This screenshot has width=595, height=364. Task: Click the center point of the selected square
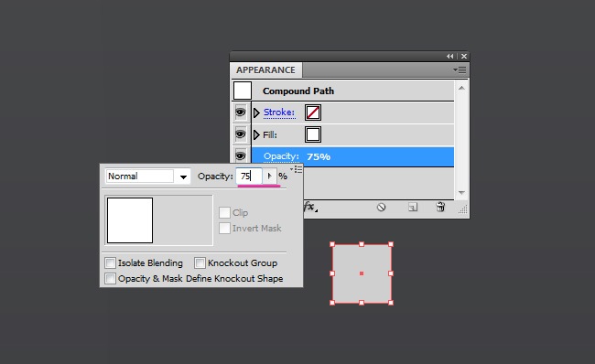pos(362,273)
